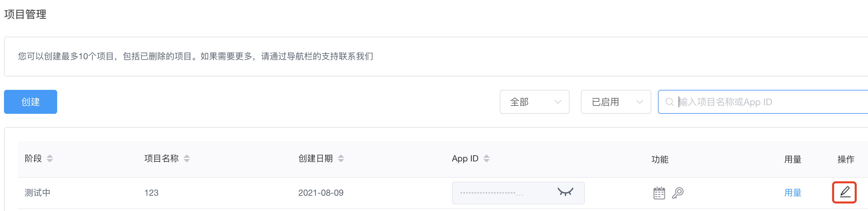Image resolution: width=868 pixels, height=211 pixels.
Task: Select the 123 project name cell
Action: (x=151, y=193)
